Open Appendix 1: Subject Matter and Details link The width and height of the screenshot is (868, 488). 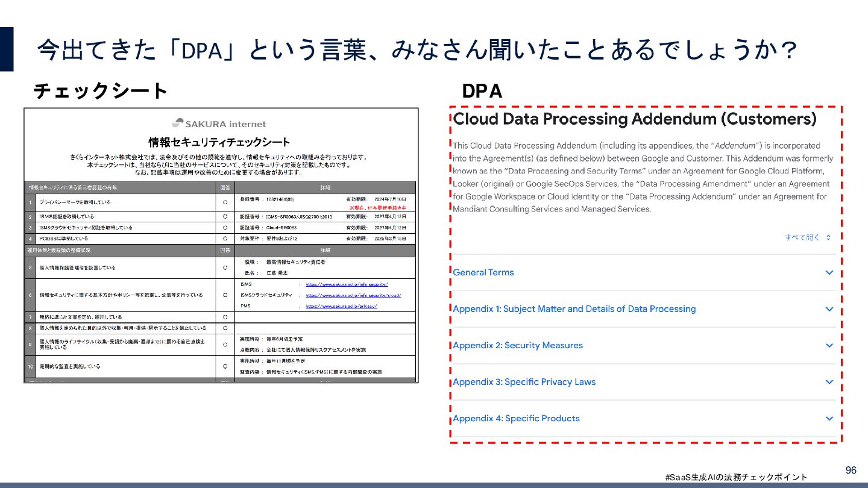coord(574,309)
